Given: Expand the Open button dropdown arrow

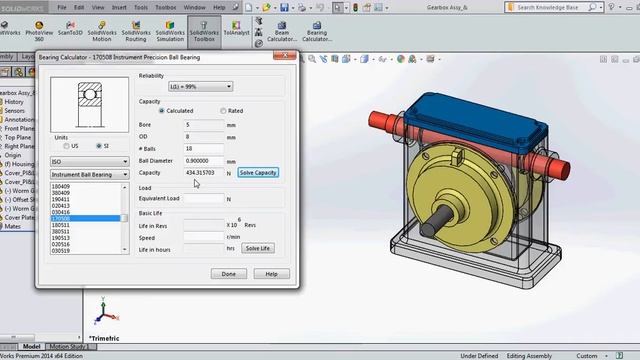Looking at the screenshot, I should point(275,7).
